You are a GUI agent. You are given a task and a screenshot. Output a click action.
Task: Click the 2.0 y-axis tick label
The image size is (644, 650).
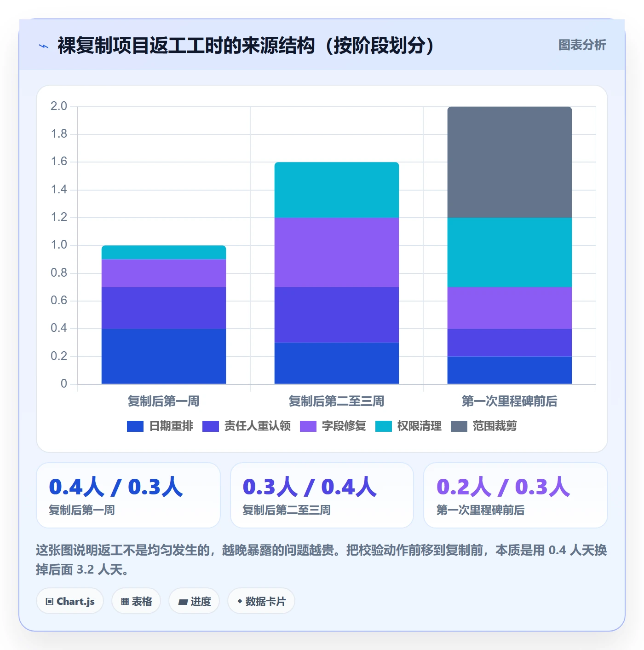pos(59,106)
